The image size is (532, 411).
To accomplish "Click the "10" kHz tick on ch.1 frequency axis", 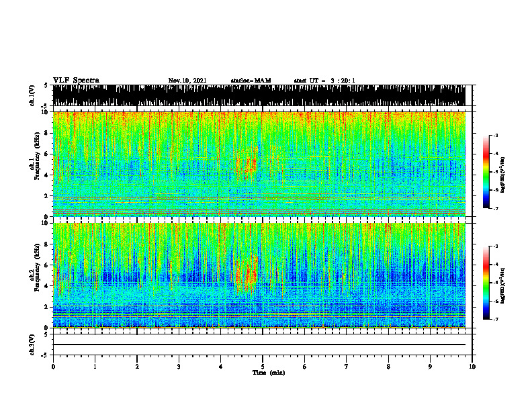I will pyautogui.click(x=46, y=112).
